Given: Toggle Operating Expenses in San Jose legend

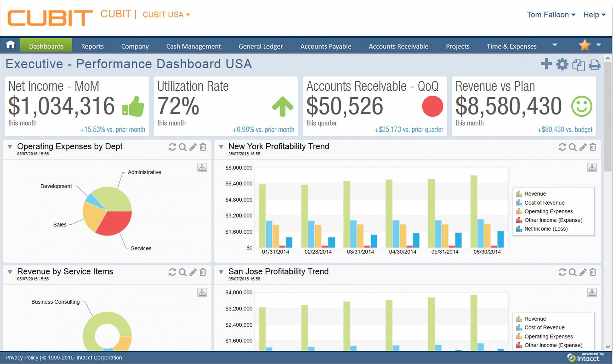Looking at the screenshot, I should 544,336.
